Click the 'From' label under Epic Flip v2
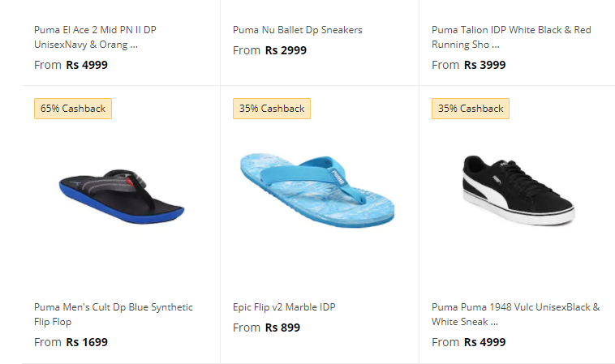 tap(247, 328)
